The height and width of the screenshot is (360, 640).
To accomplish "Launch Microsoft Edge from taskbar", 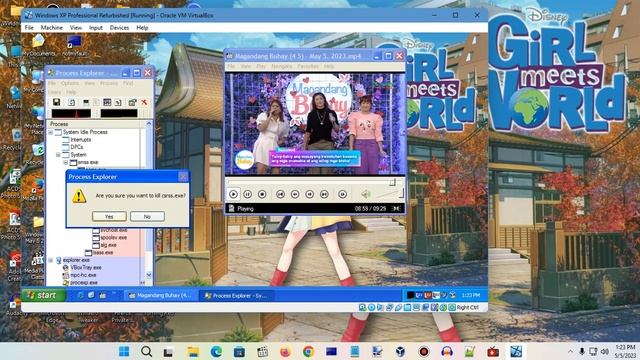I will pos(216,351).
